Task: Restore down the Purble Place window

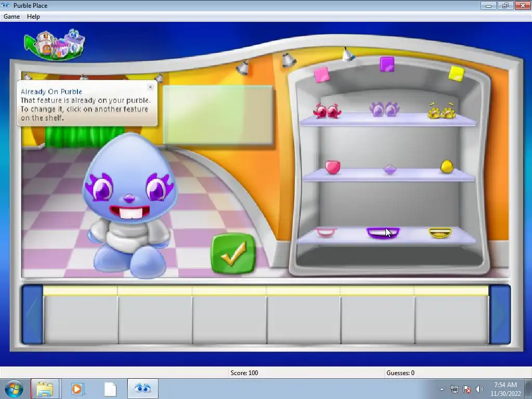Action: (505, 5)
